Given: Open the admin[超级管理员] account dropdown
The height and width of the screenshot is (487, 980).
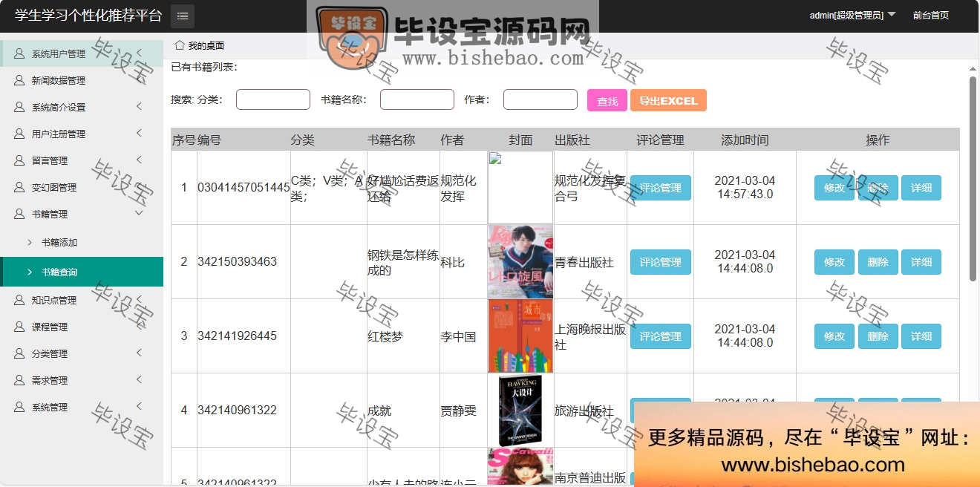Looking at the screenshot, I should point(852,15).
